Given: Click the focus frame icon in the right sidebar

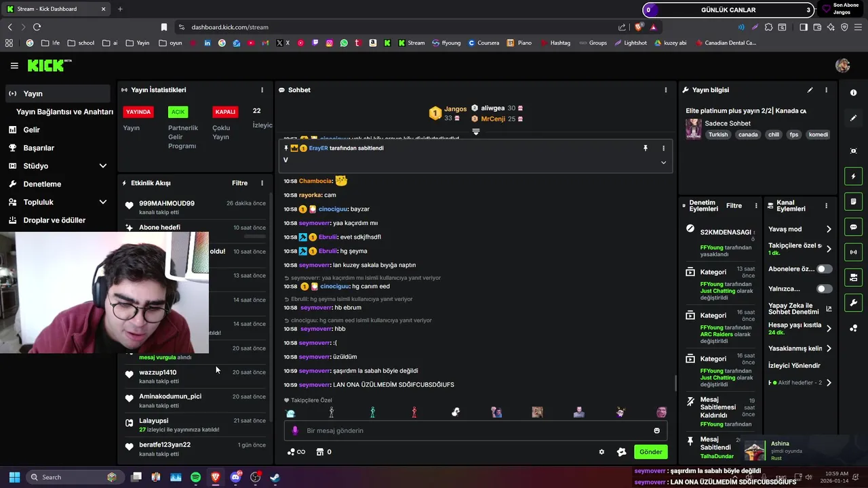Looking at the screenshot, I should [854, 151].
